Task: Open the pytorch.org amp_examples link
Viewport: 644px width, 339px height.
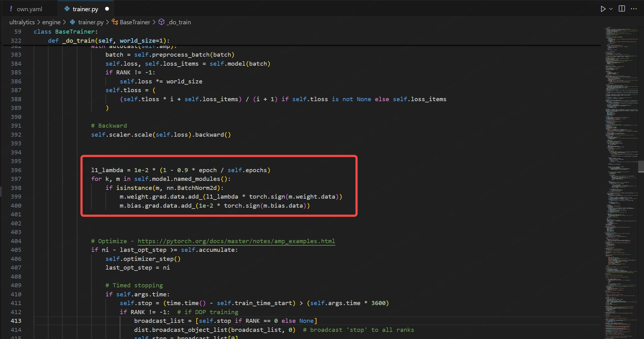Action: [236, 241]
